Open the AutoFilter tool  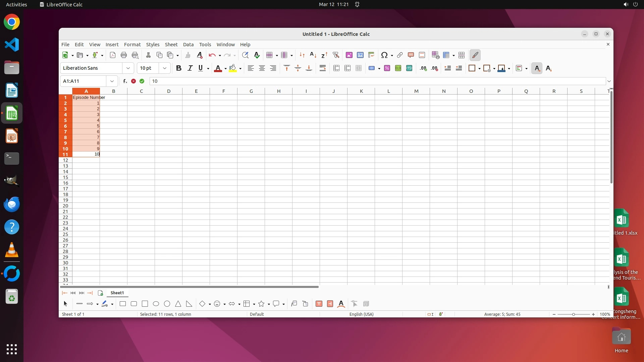[x=336, y=55]
